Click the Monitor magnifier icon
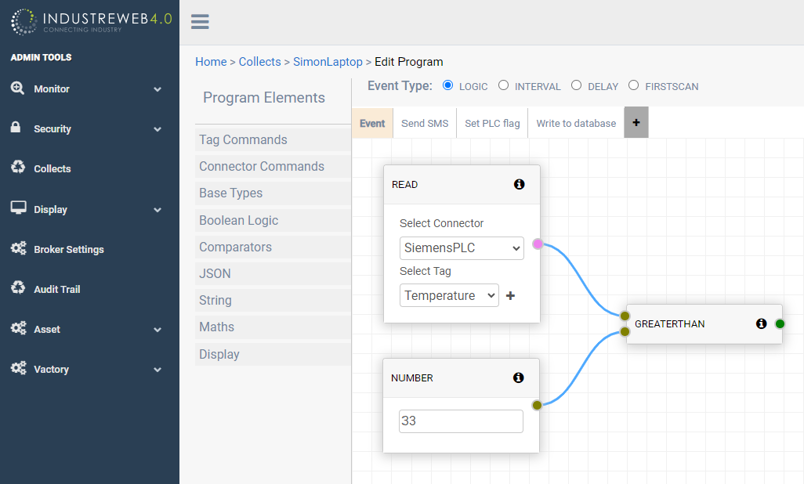This screenshot has height=484, width=804. click(x=17, y=88)
